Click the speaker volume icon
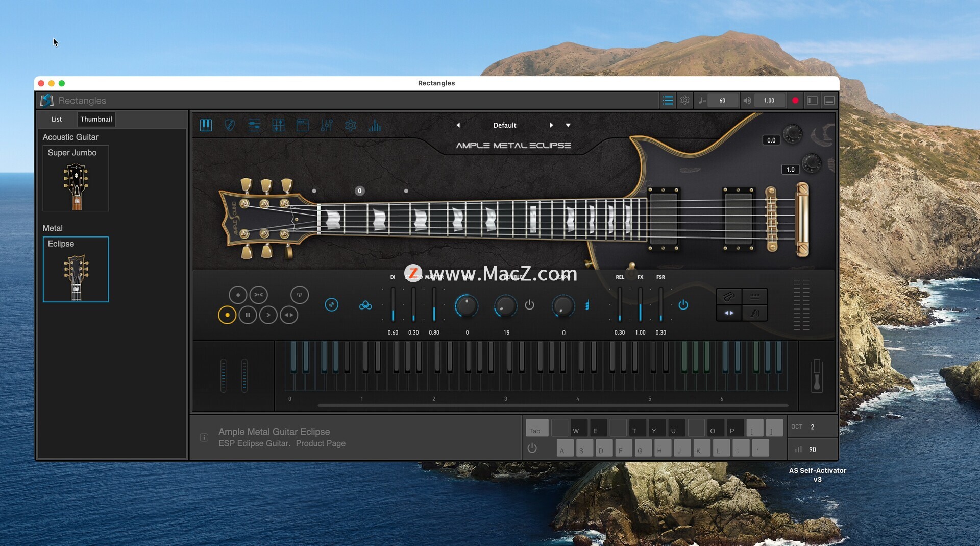Image resolution: width=980 pixels, height=546 pixels. pos(747,101)
